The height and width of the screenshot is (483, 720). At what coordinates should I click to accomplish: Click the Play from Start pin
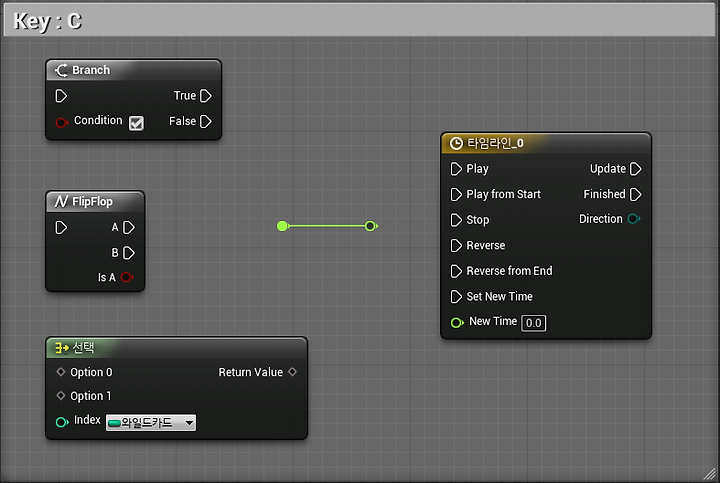456,195
